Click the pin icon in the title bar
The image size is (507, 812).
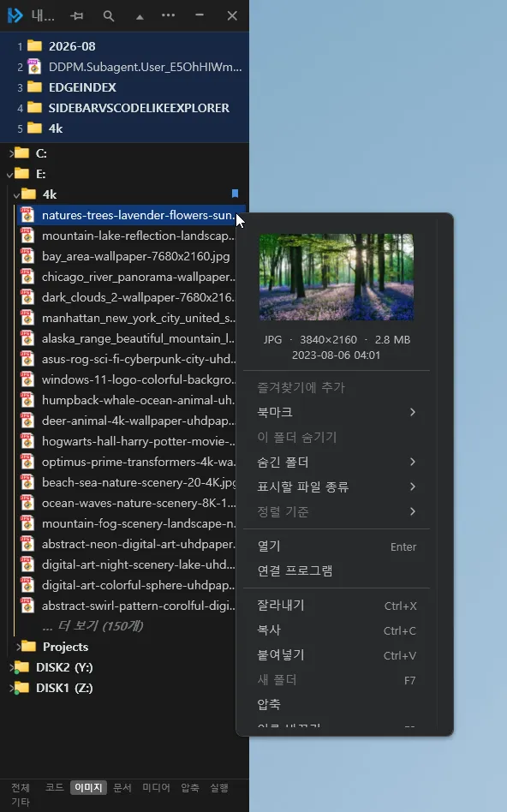77,16
